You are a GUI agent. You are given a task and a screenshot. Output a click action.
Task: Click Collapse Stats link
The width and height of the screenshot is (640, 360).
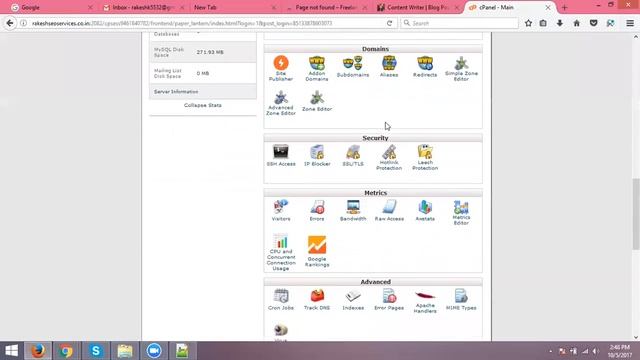point(203,105)
